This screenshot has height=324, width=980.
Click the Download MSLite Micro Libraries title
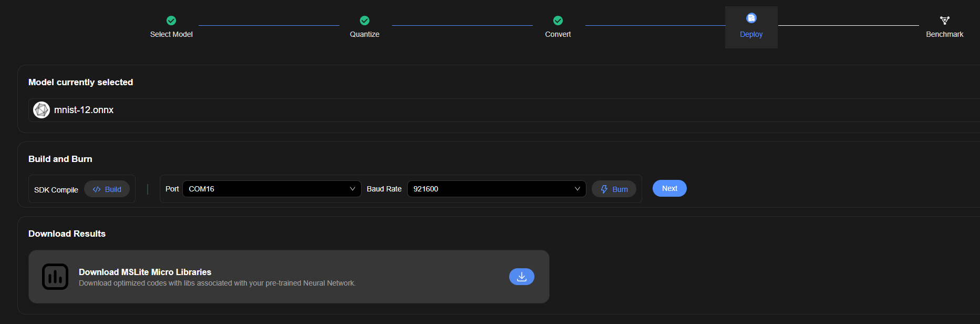click(145, 272)
